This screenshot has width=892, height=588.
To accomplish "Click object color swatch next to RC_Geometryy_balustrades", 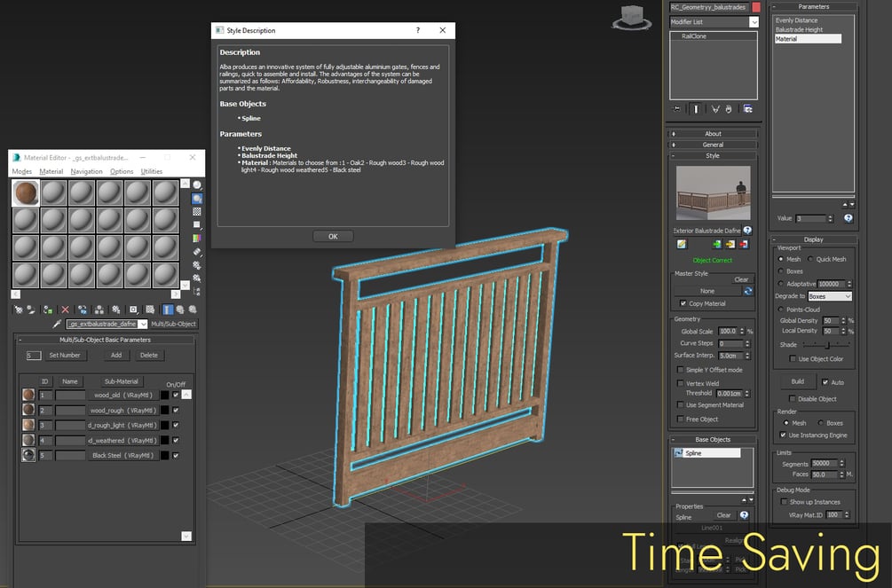I will pyautogui.click(x=756, y=7).
